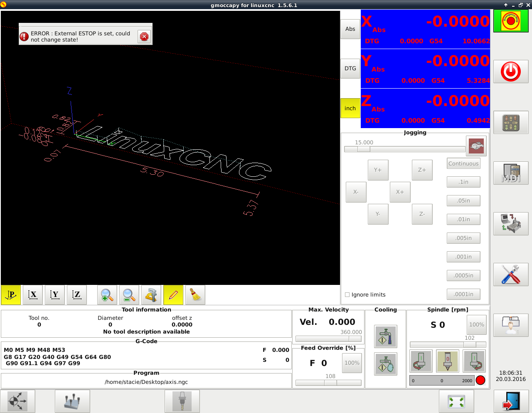Toggle the red machine power button
This screenshot has width=532, height=413.
tap(511, 71)
